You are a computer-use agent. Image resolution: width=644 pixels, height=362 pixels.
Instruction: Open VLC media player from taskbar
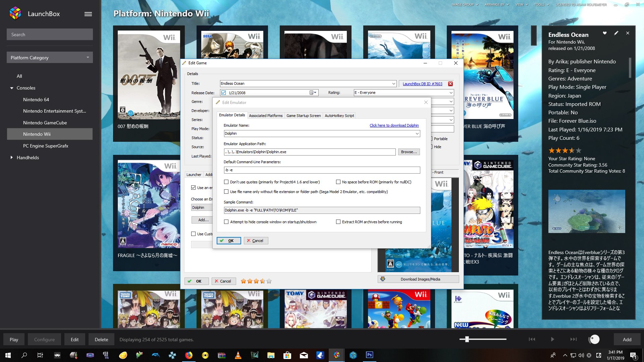click(x=238, y=355)
